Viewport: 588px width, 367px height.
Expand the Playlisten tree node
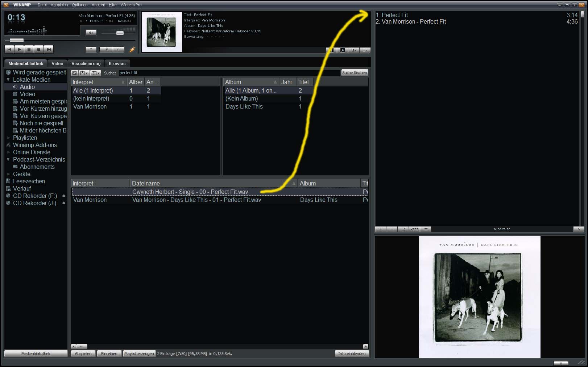[x=8, y=138]
